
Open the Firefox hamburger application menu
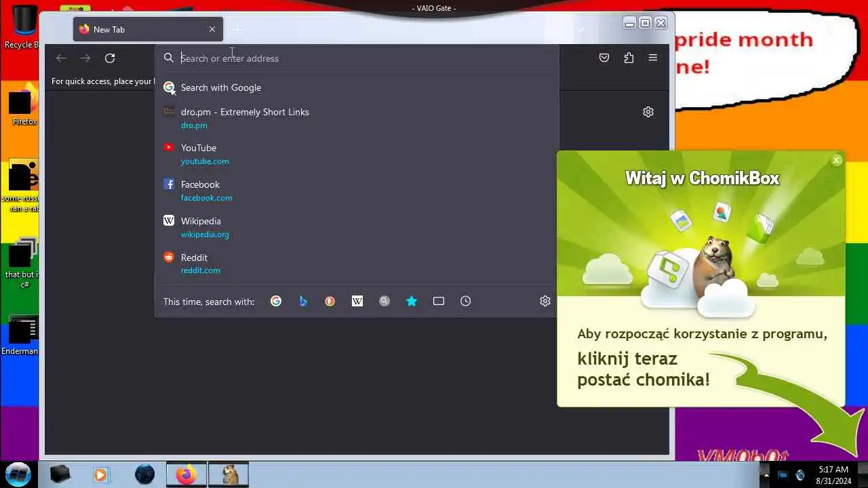pyautogui.click(x=653, y=58)
